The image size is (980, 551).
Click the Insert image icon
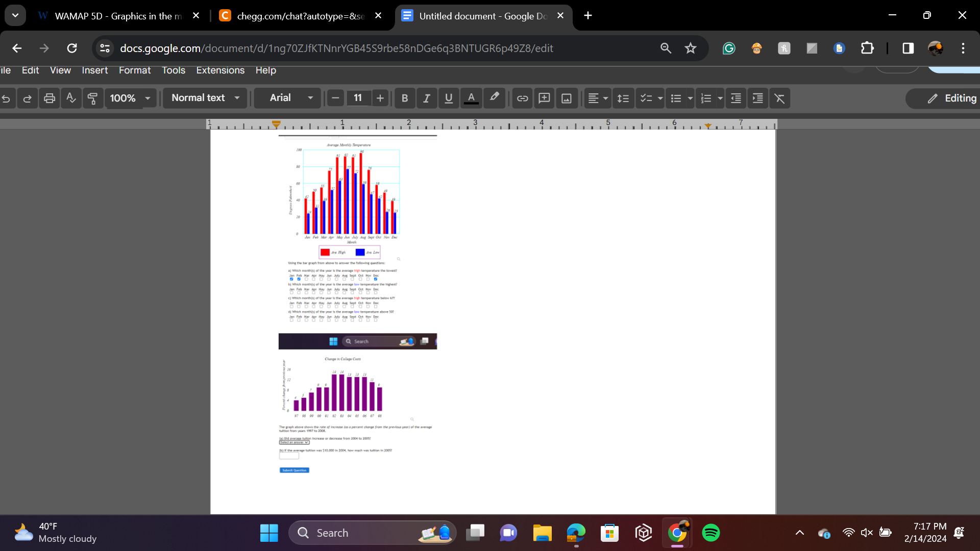567,98
